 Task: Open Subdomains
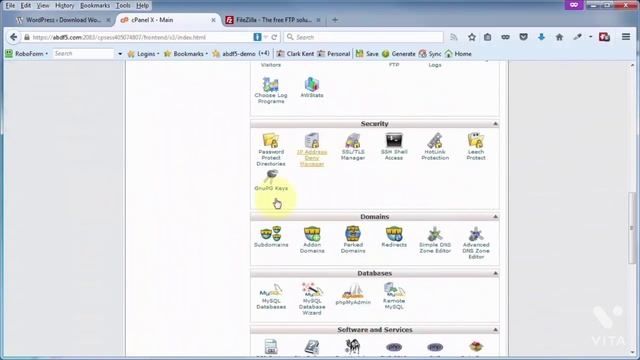[x=271, y=237]
